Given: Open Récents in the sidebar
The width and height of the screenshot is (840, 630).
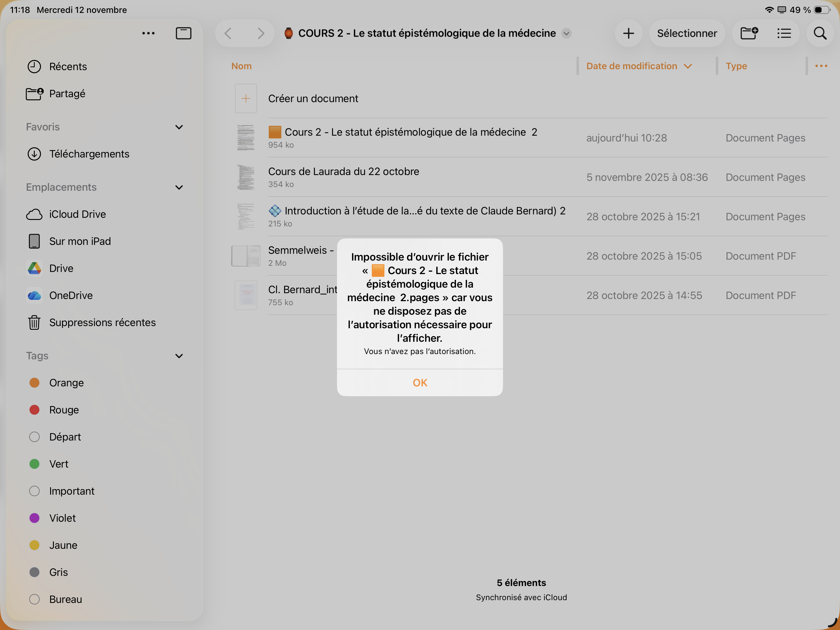Looking at the screenshot, I should tap(68, 66).
